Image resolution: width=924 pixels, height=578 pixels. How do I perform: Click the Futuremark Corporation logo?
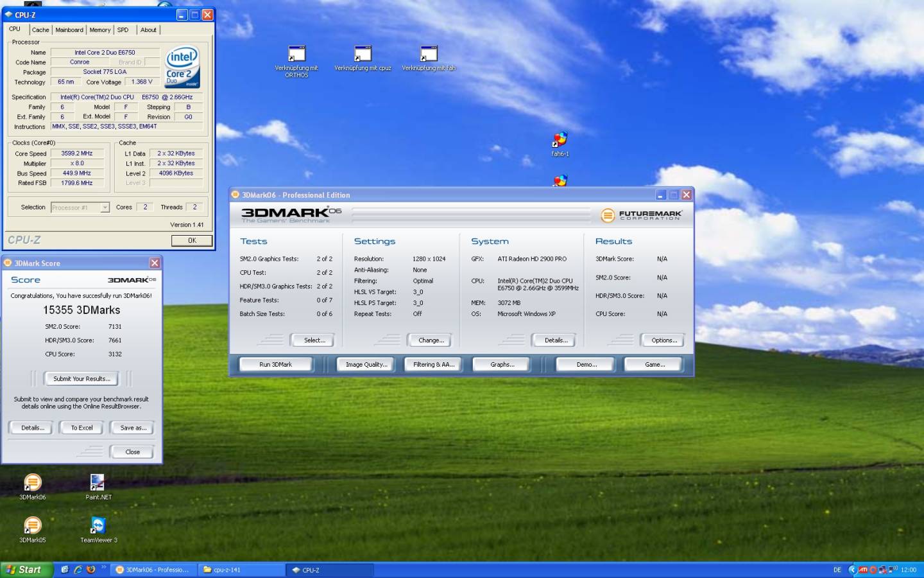pos(641,215)
